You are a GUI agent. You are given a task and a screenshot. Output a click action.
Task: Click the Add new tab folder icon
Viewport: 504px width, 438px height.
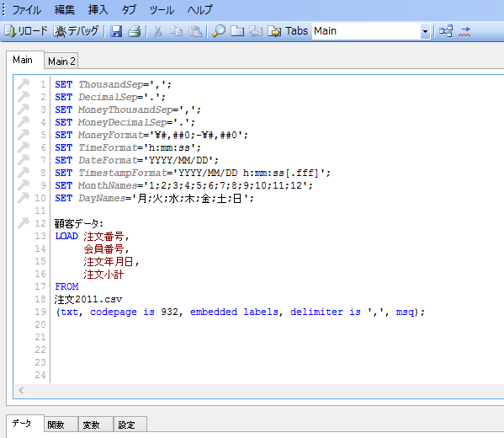[x=237, y=31]
